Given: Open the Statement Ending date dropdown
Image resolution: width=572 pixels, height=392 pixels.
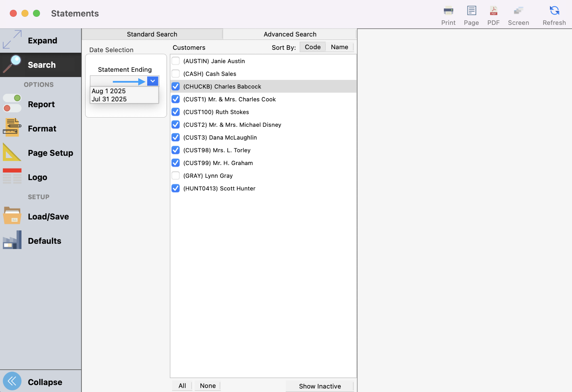Looking at the screenshot, I should click(x=152, y=81).
